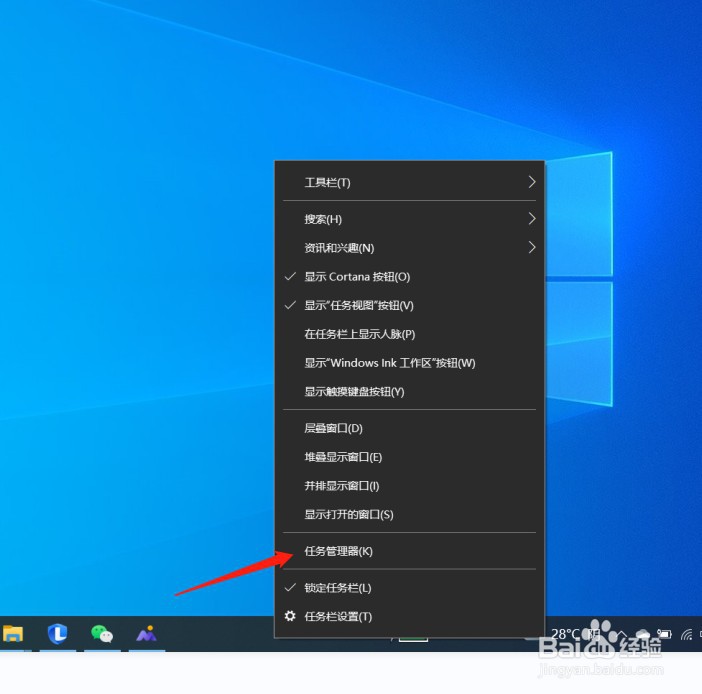Toggle 锁定任务栏(L) off

tap(409, 588)
